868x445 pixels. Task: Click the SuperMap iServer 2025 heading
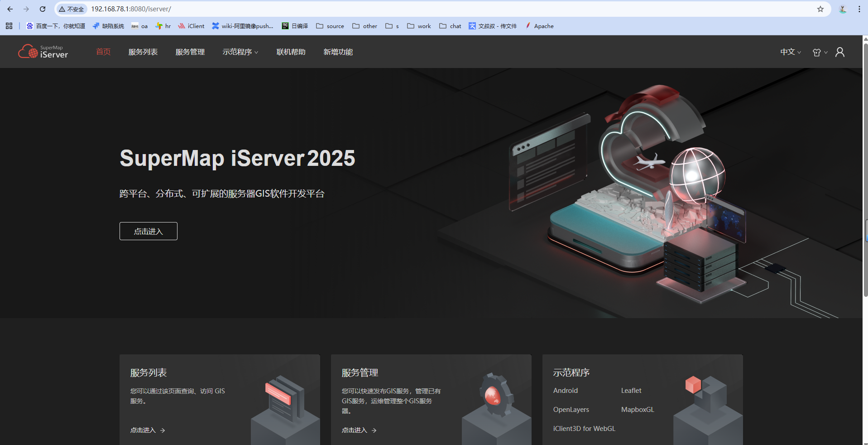[237, 158]
